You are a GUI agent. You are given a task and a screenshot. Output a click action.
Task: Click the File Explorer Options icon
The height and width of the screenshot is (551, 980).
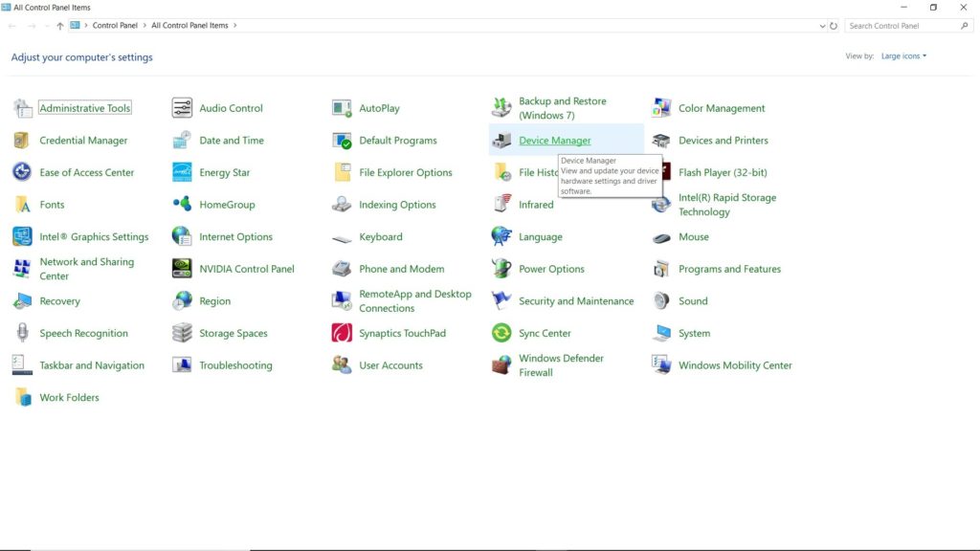point(342,172)
